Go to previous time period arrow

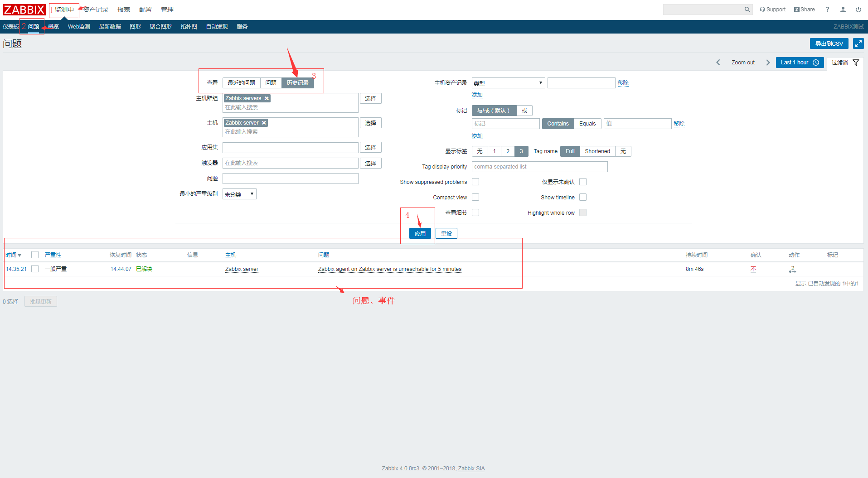718,63
